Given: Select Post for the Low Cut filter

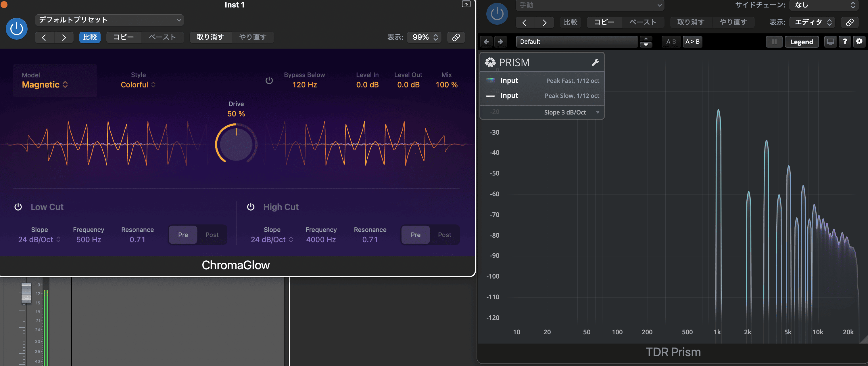Looking at the screenshot, I should [x=212, y=235].
